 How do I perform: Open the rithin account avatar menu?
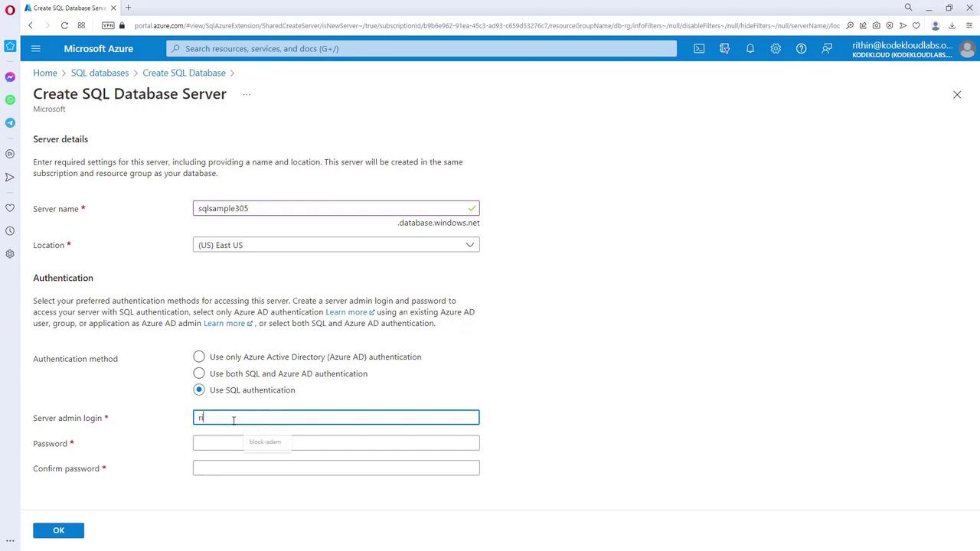click(x=967, y=49)
